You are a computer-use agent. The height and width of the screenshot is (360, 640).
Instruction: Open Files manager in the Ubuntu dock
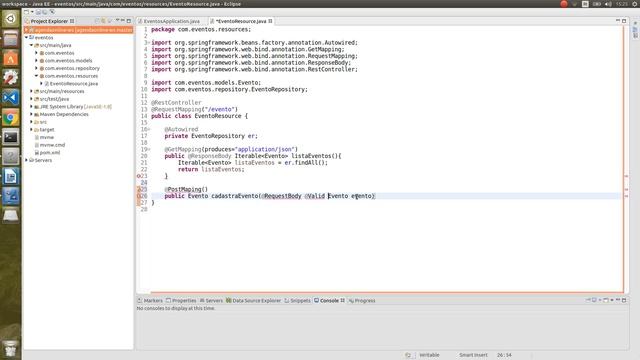coord(11,39)
